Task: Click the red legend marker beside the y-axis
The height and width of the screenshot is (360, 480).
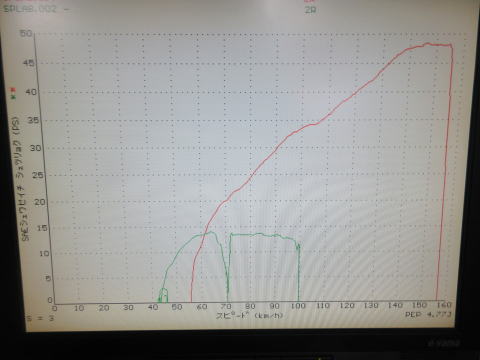Action: pyautogui.click(x=14, y=89)
